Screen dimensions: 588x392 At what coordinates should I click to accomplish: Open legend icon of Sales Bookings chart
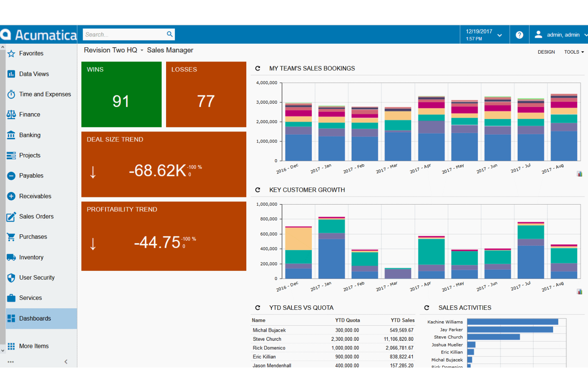(x=580, y=174)
